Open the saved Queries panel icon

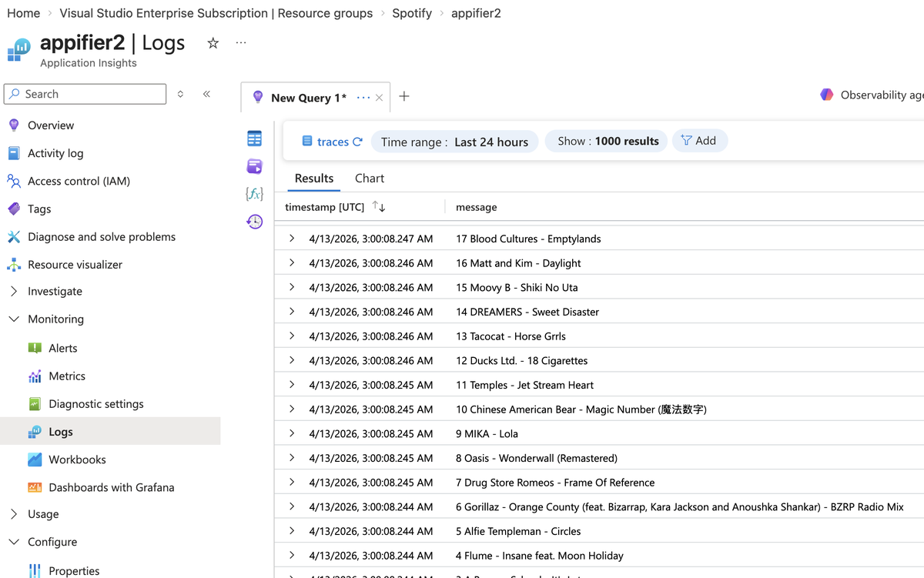point(255,166)
